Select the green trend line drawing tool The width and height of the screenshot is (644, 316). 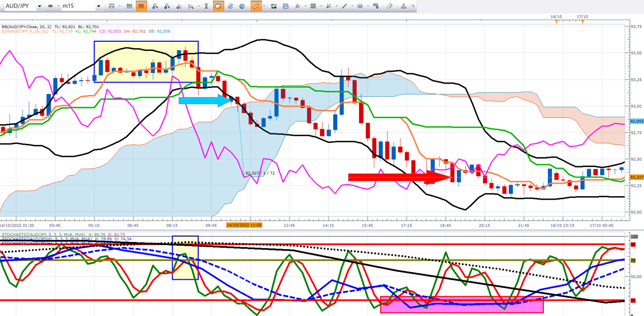coord(345,7)
